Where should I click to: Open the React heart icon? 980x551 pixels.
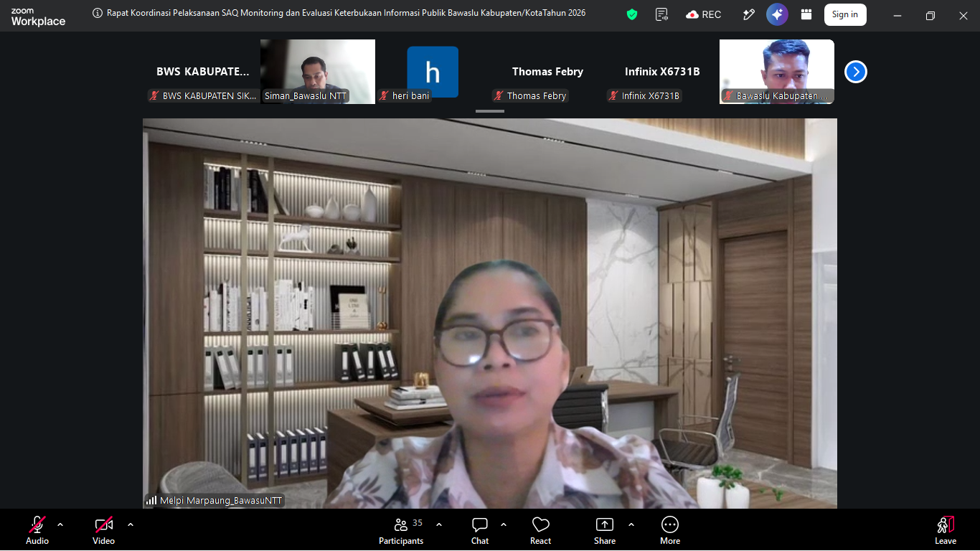[x=541, y=530]
